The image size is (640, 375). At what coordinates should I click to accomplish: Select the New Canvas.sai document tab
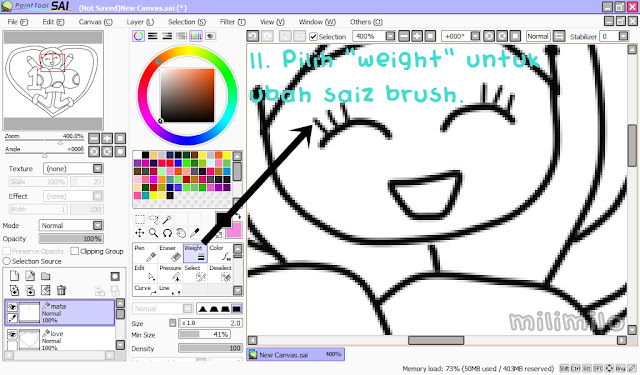click(x=296, y=354)
